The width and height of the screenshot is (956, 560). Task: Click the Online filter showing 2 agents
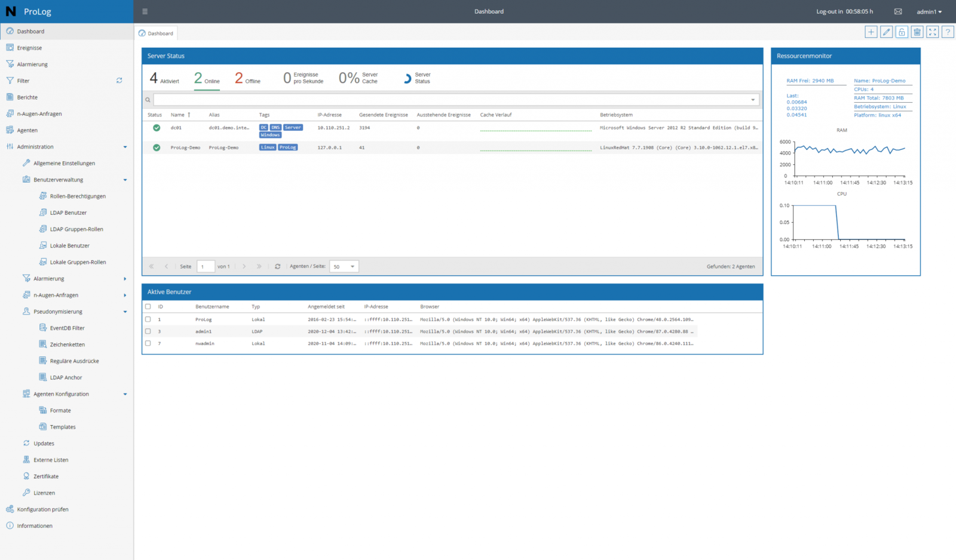(x=207, y=78)
